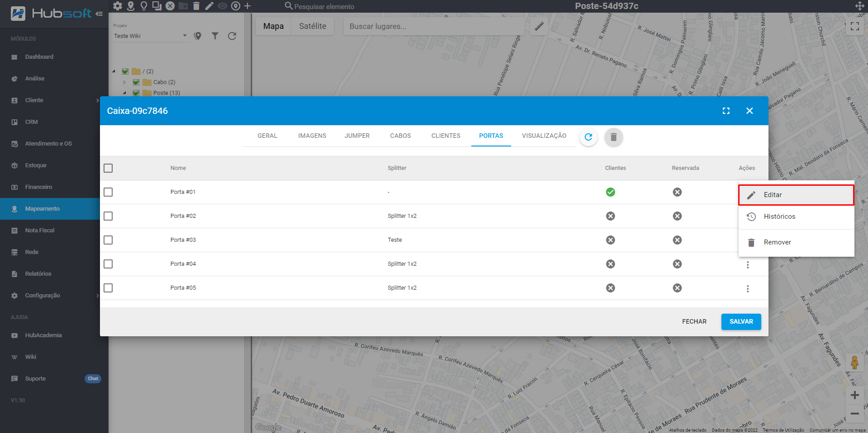Click the map pin placement toolbar icon
The height and width of the screenshot is (433, 868).
click(x=131, y=6)
